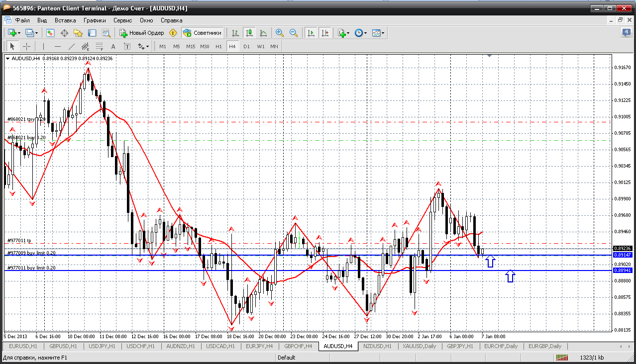Toggle chart shift button
The height and width of the screenshot is (364, 636).
pos(325,33)
